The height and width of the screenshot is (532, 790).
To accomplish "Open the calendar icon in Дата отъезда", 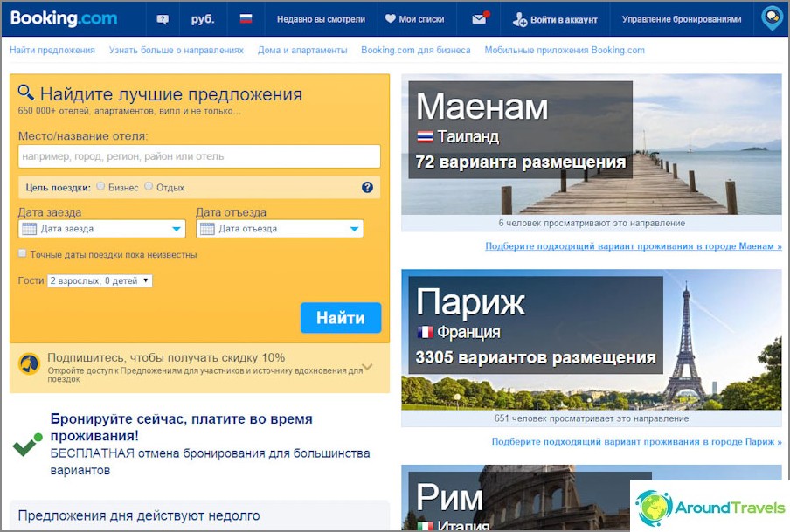I will 207,229.
